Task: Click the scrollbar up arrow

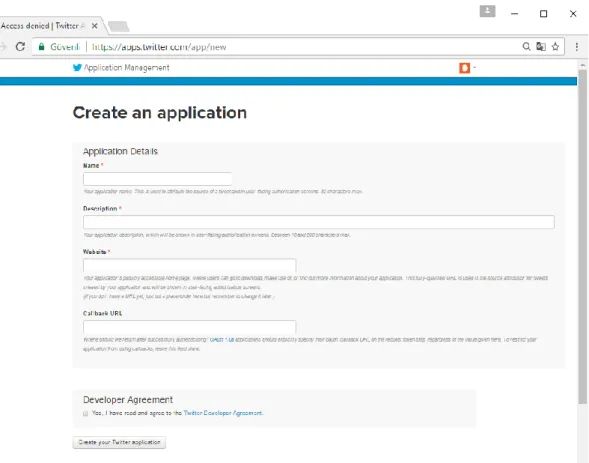Action: coord(583,65)
